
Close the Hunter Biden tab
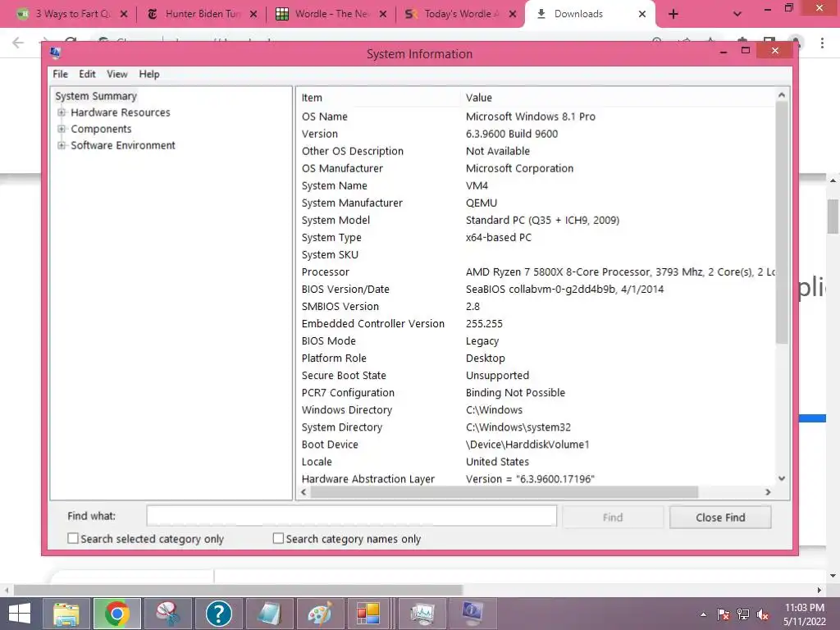(x=253, y=14)
